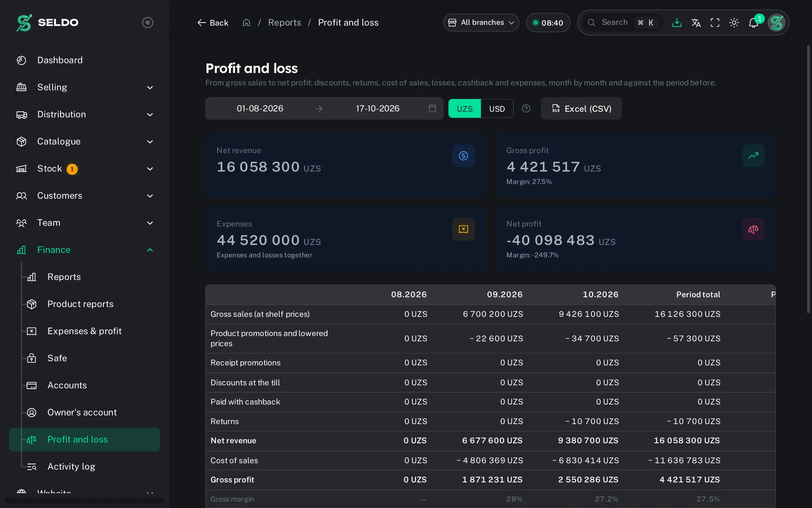The width and height of the screenshot is (812, 508).
Task: Open the Team menu item
Action: (x=85, y=223)
